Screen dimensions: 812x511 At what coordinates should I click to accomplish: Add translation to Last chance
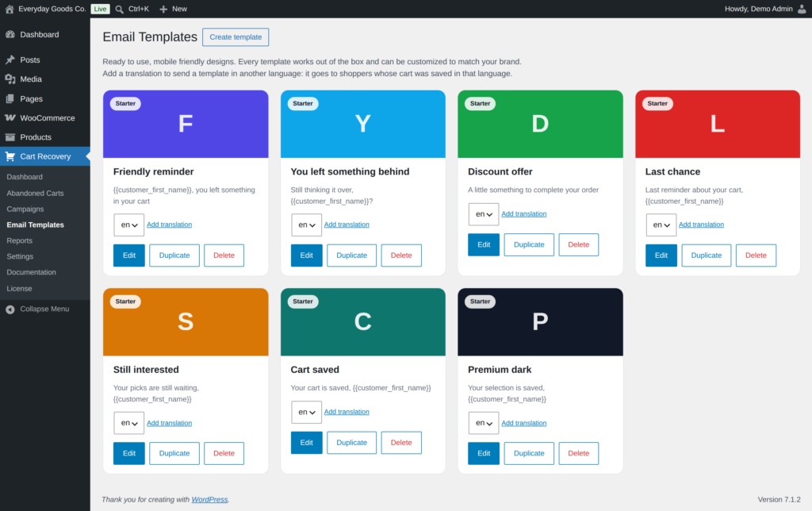coord(701,225)
